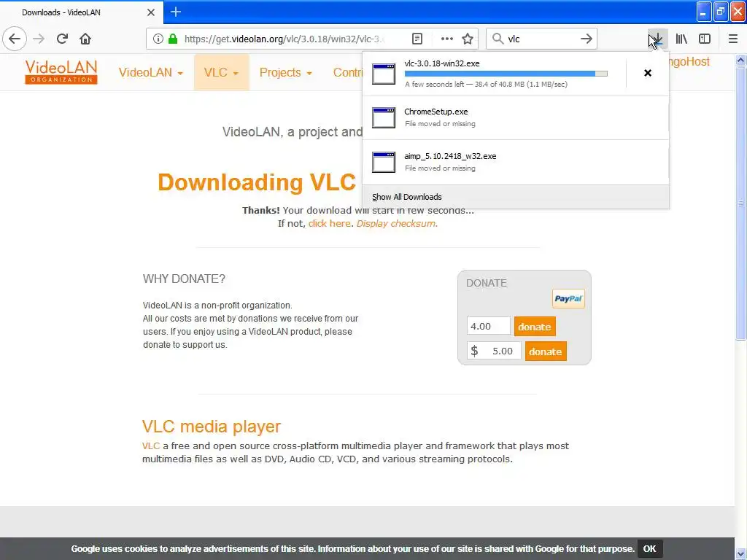
Task: Click the vlc-3.0.18-win32.exe file icon
Action: pyautogui.click(x=384, y=74)
